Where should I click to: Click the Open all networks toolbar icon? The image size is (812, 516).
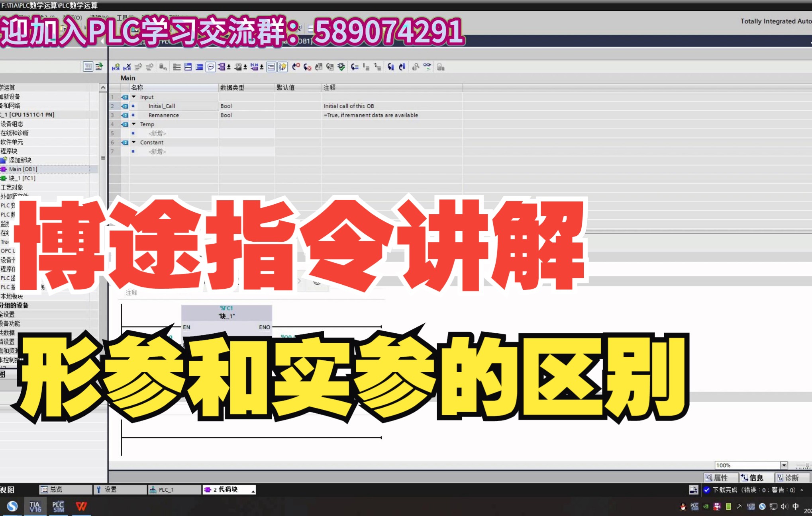(x=188, y=67)
